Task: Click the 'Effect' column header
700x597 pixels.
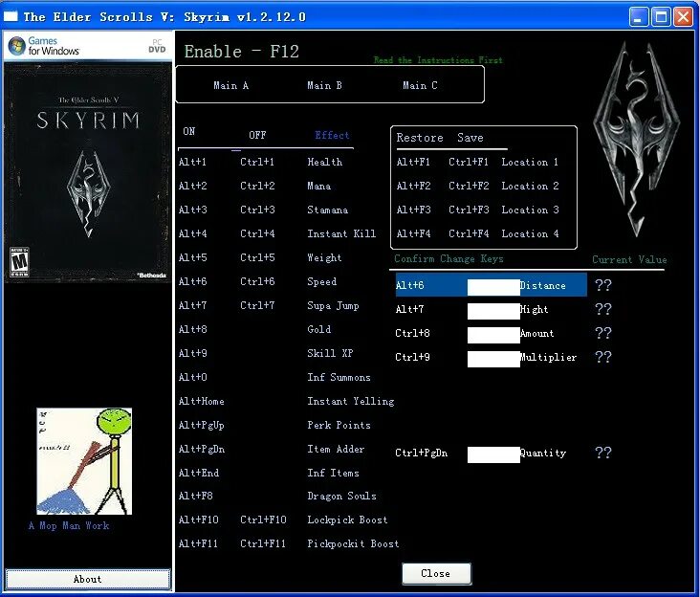Action: (332, 135)
